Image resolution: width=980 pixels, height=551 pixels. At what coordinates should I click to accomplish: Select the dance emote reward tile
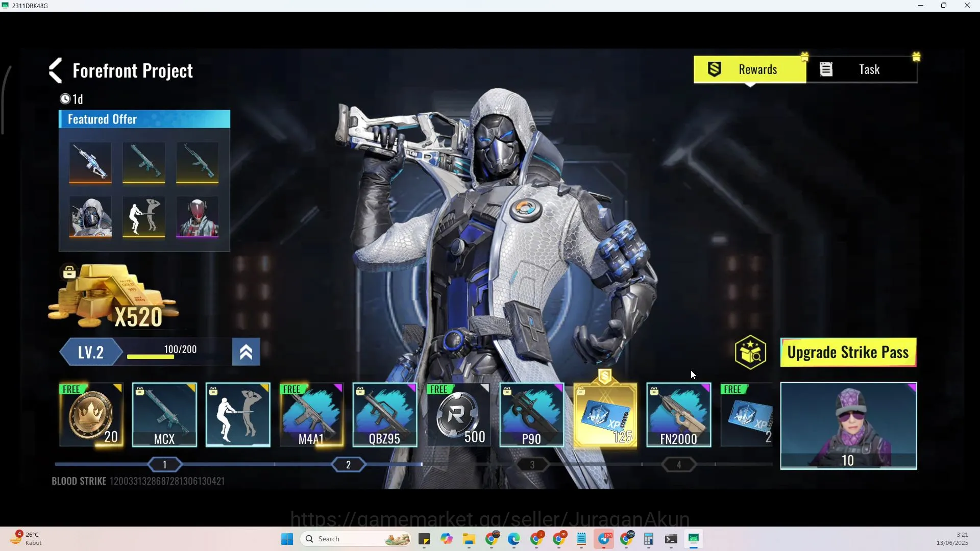238,415
